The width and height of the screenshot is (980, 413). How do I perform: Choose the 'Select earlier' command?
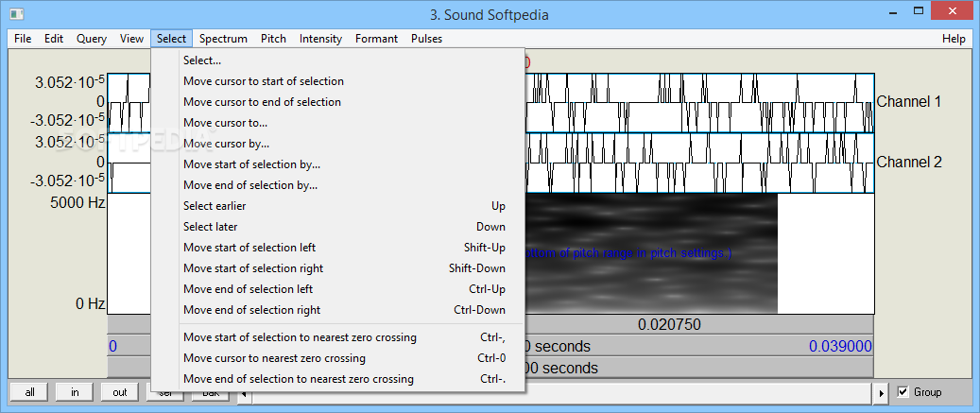click(x=337, y=206)
